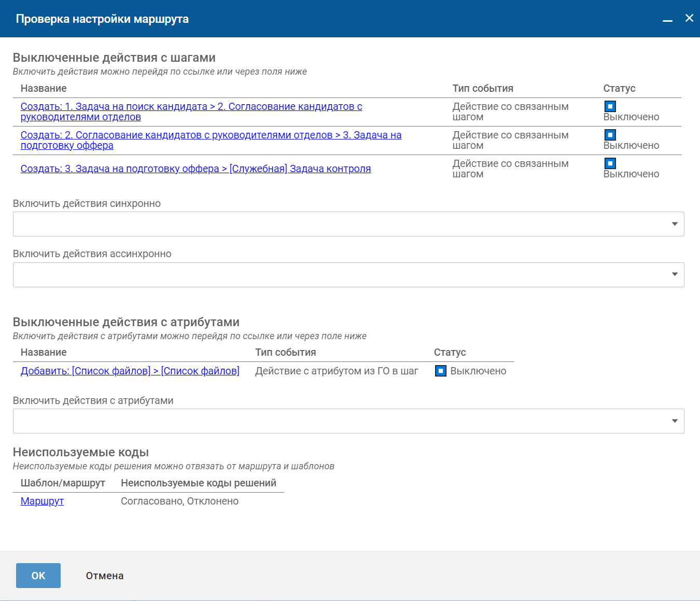Open the Маршрут link in unused codes

[42, 501]
